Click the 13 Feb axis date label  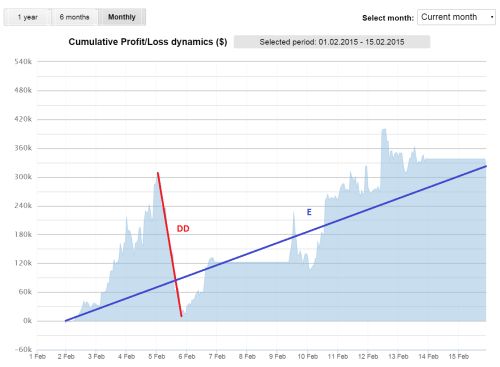[x=398, y=357]
